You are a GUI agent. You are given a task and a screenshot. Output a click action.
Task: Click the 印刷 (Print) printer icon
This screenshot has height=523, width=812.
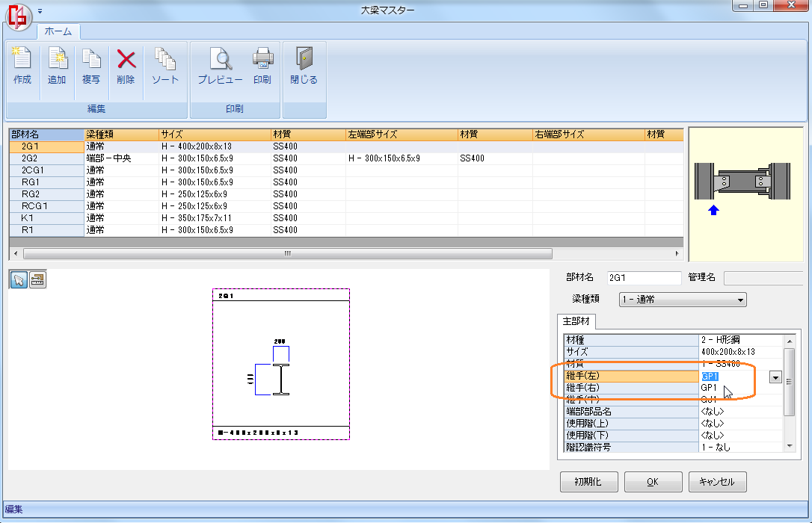(x=262, y=66)
